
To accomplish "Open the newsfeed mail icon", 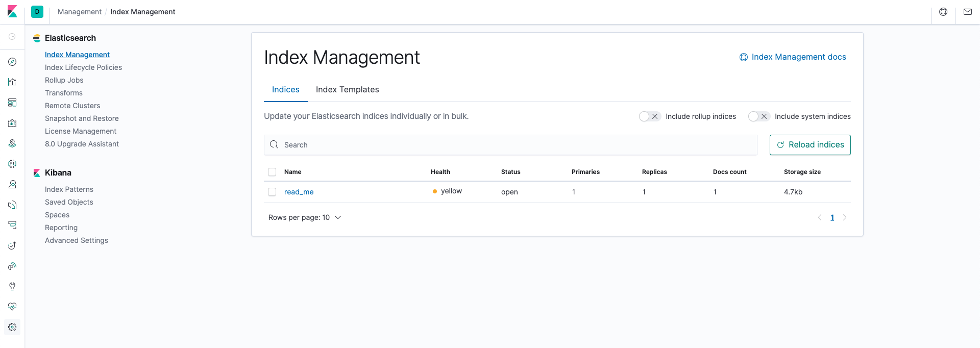I will click(968, 12).
